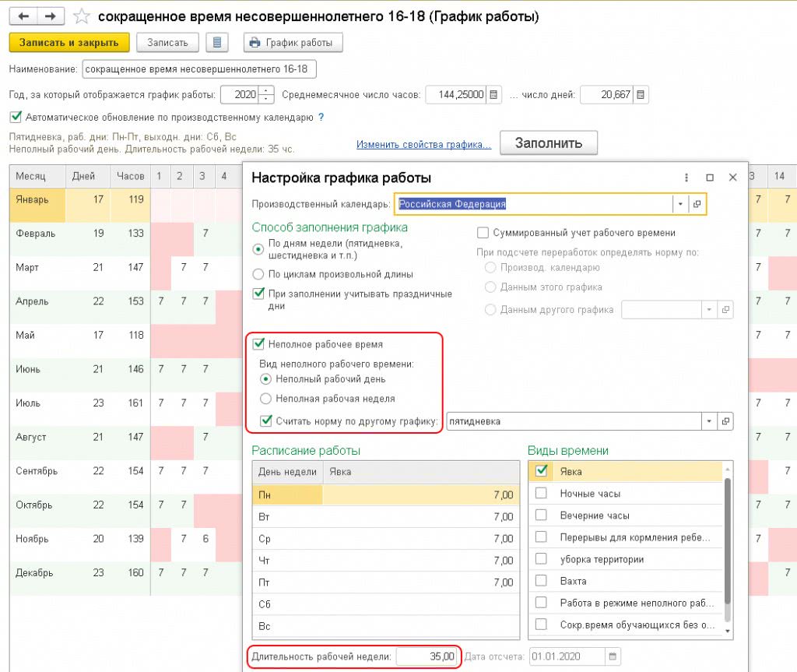Click the year stepper for 2020

[x=267, y=95]
